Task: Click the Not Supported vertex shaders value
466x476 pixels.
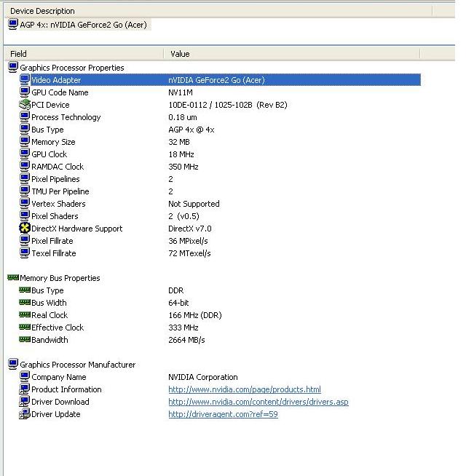Action: click(194, 204)
